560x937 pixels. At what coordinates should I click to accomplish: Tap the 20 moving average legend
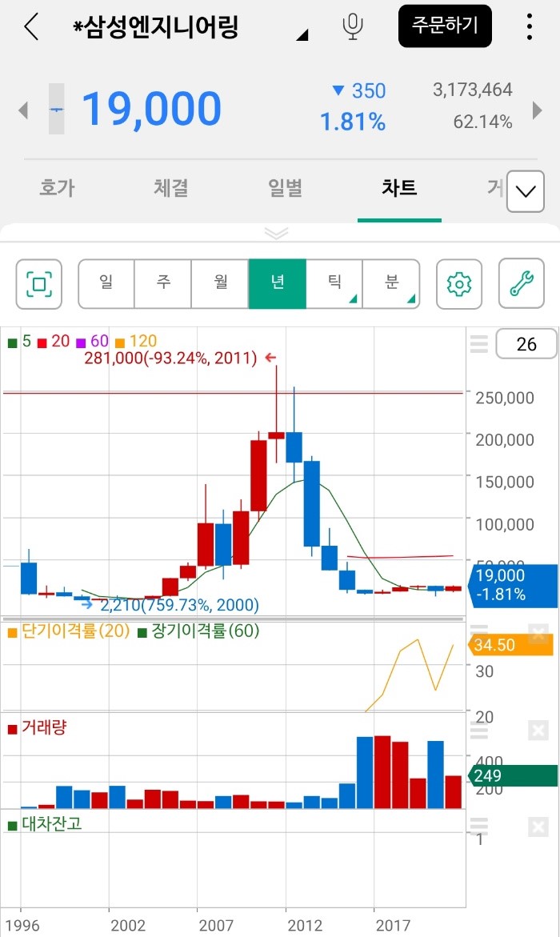click(54, 341)
